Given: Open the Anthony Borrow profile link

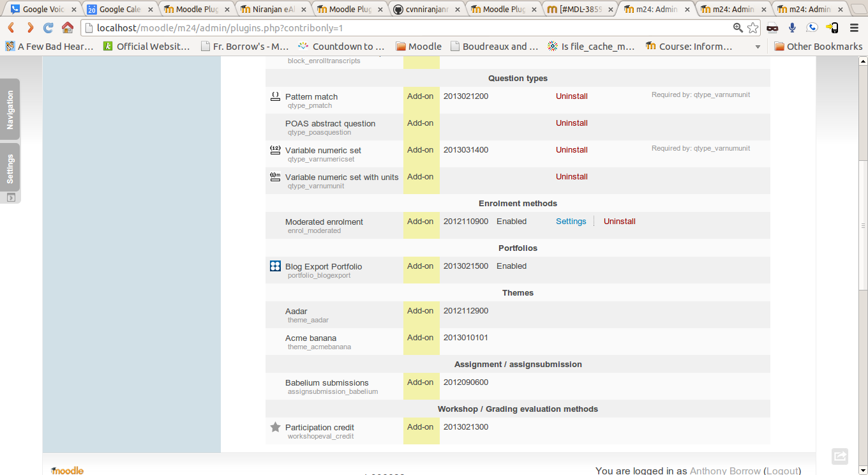Looking at the screenshot, I should pyautogui.click(x=725, y=471).
